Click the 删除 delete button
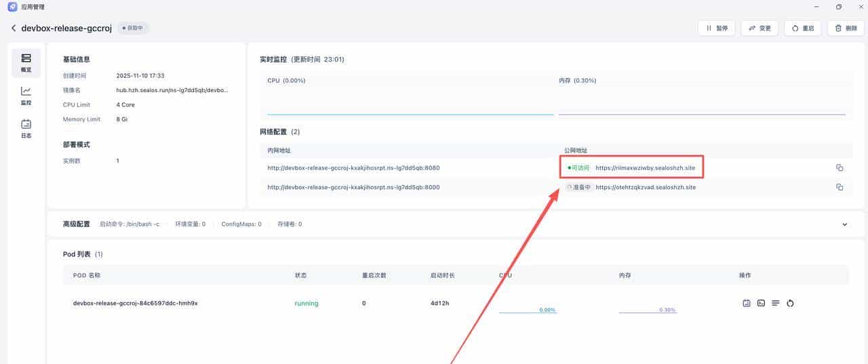Screen dimensions: 868x364 click(x=846, y=28)
